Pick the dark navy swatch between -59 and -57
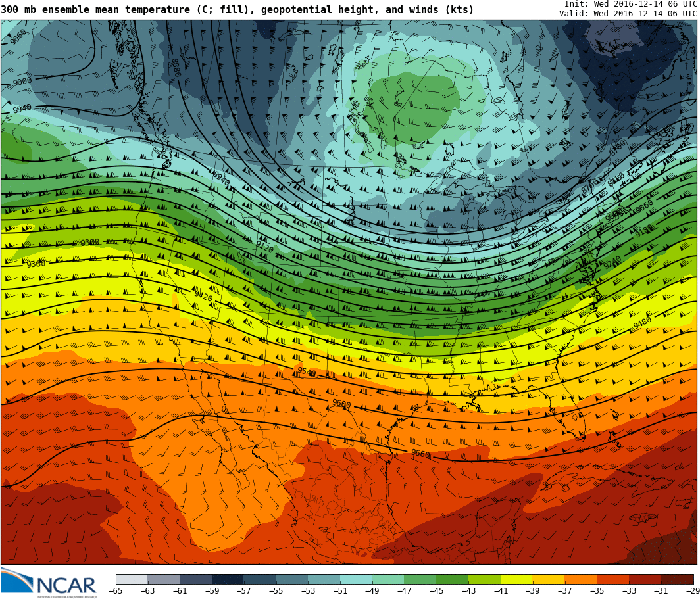The height and width of the screenshot is (599, 700). pyautogui.click(x=228, y=579)
